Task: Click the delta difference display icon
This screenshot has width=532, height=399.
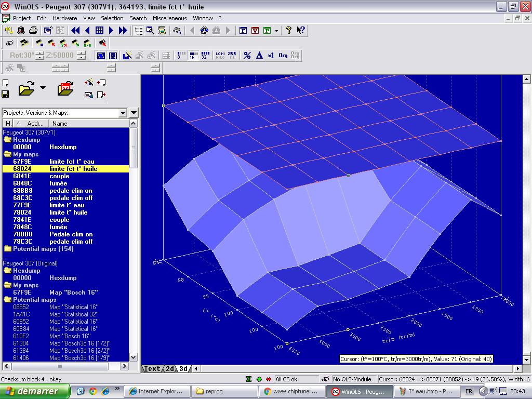Action: click(x=259, y=56)
